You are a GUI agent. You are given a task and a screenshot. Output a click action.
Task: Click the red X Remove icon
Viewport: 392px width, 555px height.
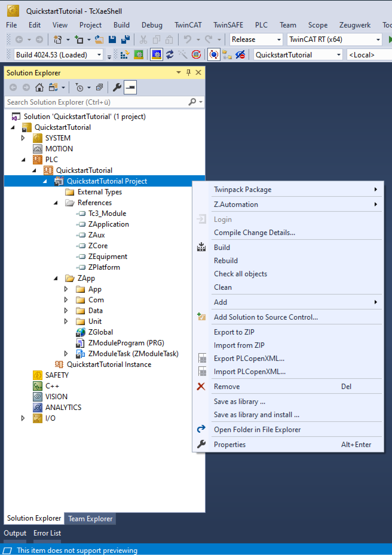[x=201, y=386]
